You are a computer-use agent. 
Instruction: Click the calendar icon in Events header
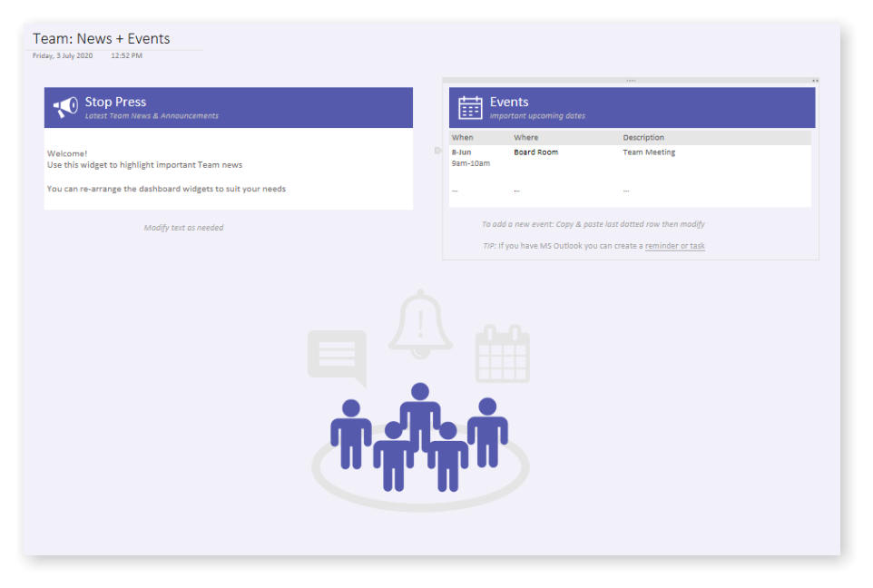[470, 107]
